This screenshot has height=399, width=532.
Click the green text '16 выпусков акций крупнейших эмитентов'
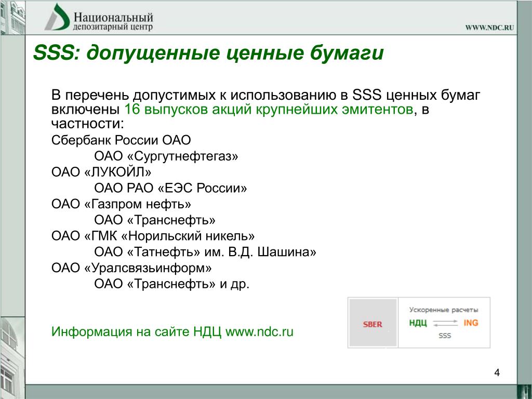(269, 109)
